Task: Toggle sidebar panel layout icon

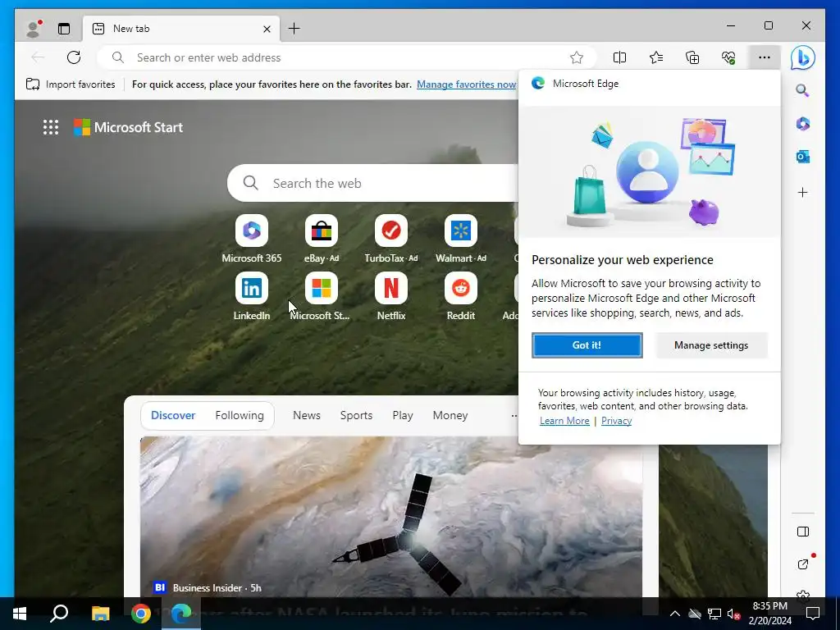Action: pyautogui.click(x=802, y=532)
